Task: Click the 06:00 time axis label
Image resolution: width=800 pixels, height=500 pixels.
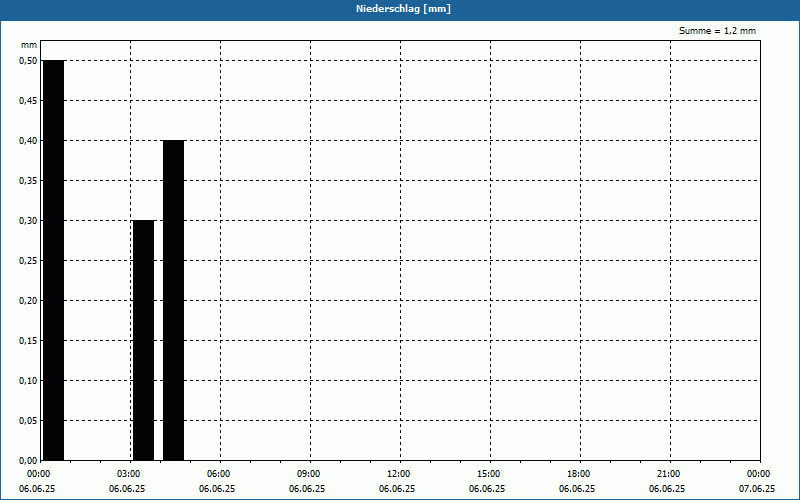Action: (219, 474)
